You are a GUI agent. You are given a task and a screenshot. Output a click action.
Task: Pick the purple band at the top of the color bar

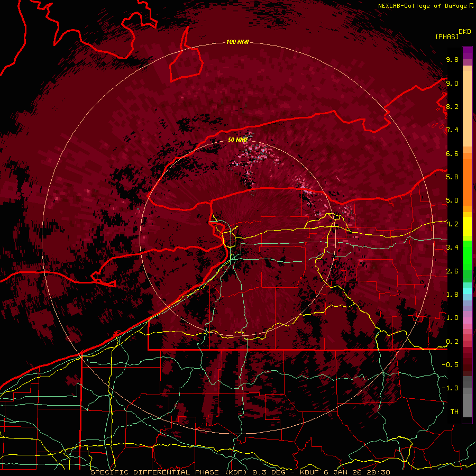tap(467, 53)
